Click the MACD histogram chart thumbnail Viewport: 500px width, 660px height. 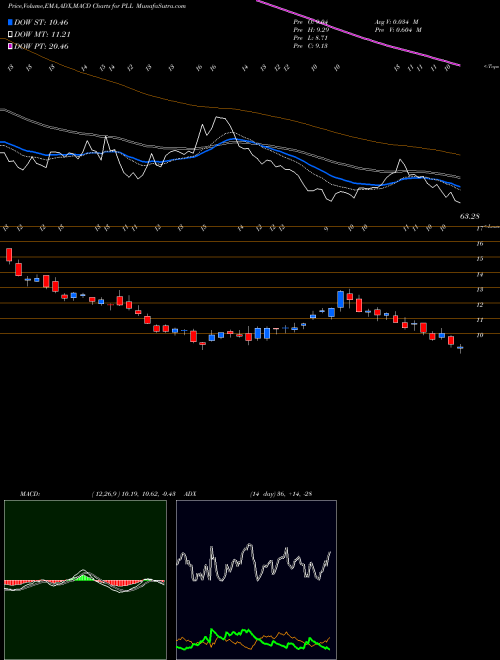(x=85, y=580)
